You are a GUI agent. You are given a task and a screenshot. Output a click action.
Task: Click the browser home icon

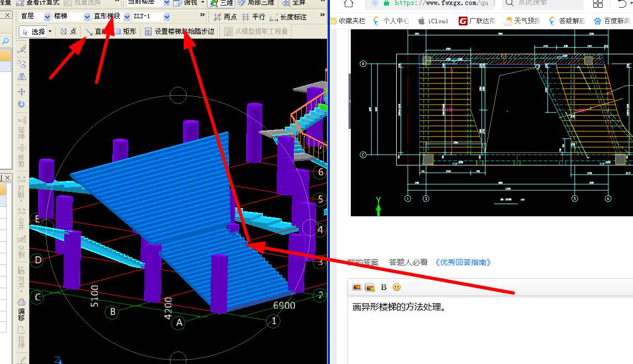349,3
